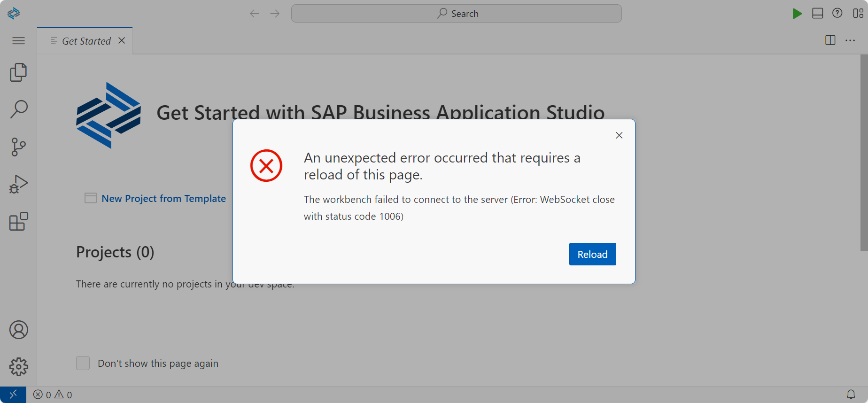Image resolution: width=868 pixels, height=403 pixels.
Task: Select the Get Started tab
Action: tap(85, 41)
